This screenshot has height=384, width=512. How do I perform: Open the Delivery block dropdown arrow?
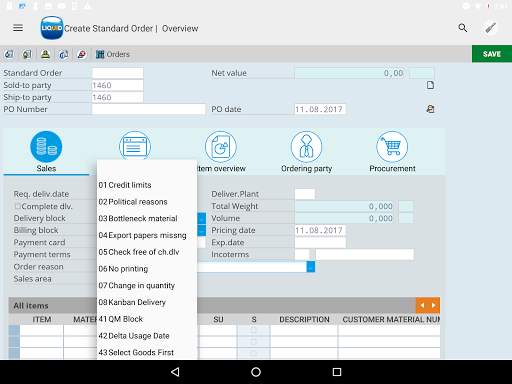pos(202,218)
